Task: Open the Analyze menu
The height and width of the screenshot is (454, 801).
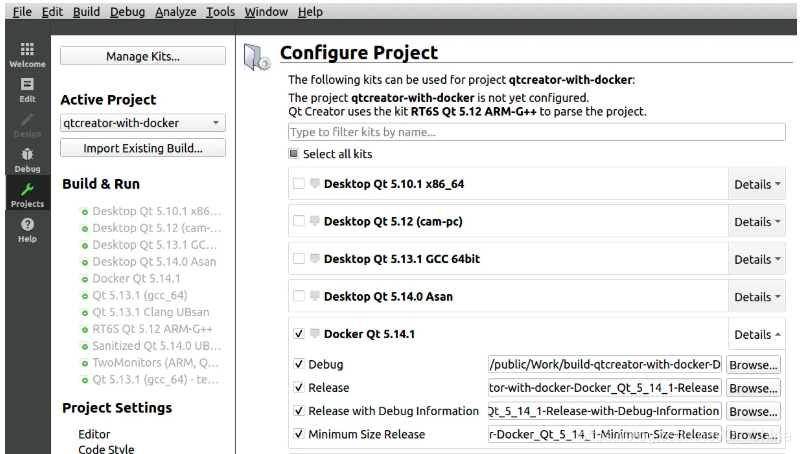Action: [x=176, y=12]
